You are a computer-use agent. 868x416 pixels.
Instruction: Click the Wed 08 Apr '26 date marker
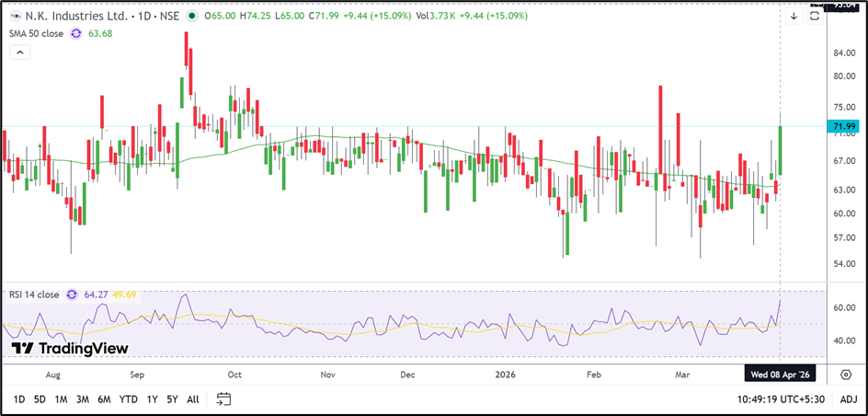(x=780, y=375)
